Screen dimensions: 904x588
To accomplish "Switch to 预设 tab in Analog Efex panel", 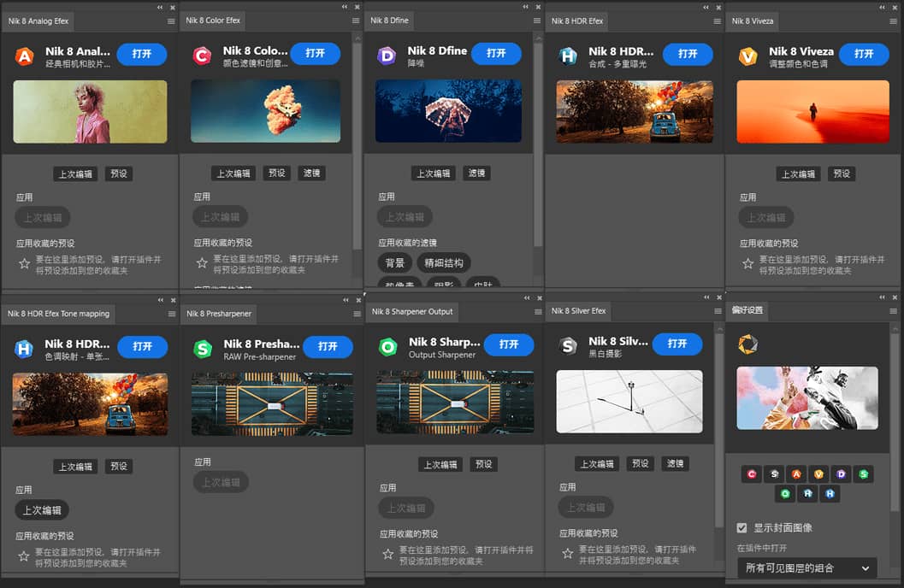I will click(x=119, y=174).
